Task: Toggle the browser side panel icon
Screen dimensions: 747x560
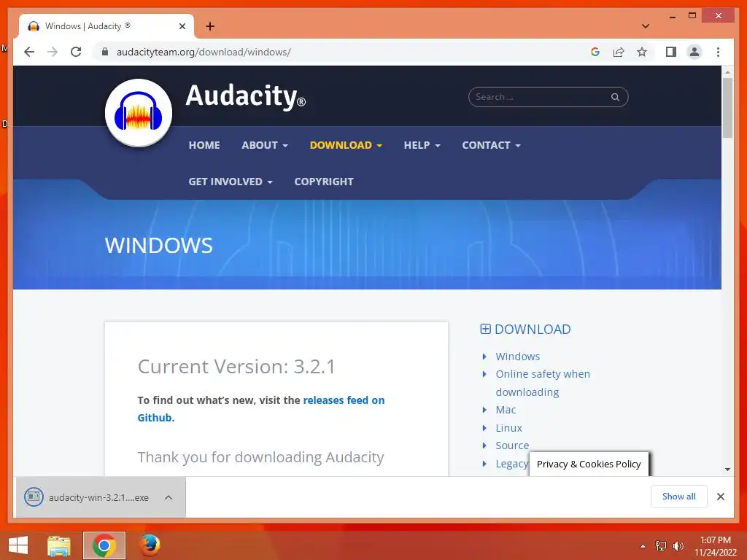Action: pos(671,52)
